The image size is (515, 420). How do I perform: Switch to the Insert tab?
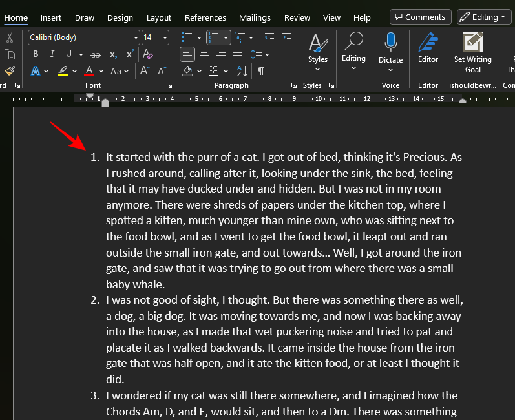[x=51, y=17]
